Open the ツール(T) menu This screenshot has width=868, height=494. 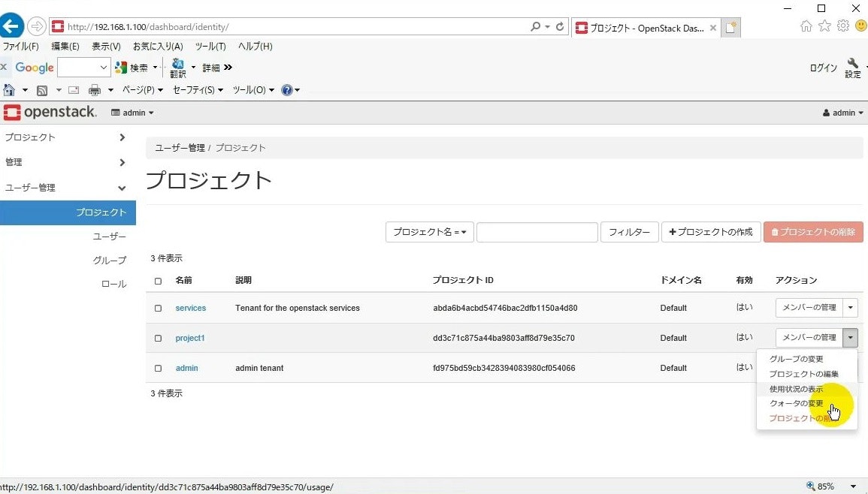[210, 47]
